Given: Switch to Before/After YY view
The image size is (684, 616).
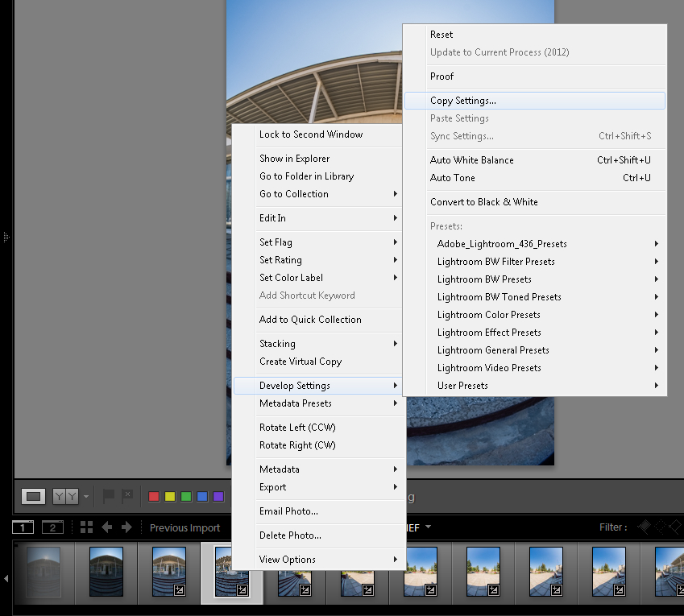Looking at the screenshot, I should coord(65,497).
